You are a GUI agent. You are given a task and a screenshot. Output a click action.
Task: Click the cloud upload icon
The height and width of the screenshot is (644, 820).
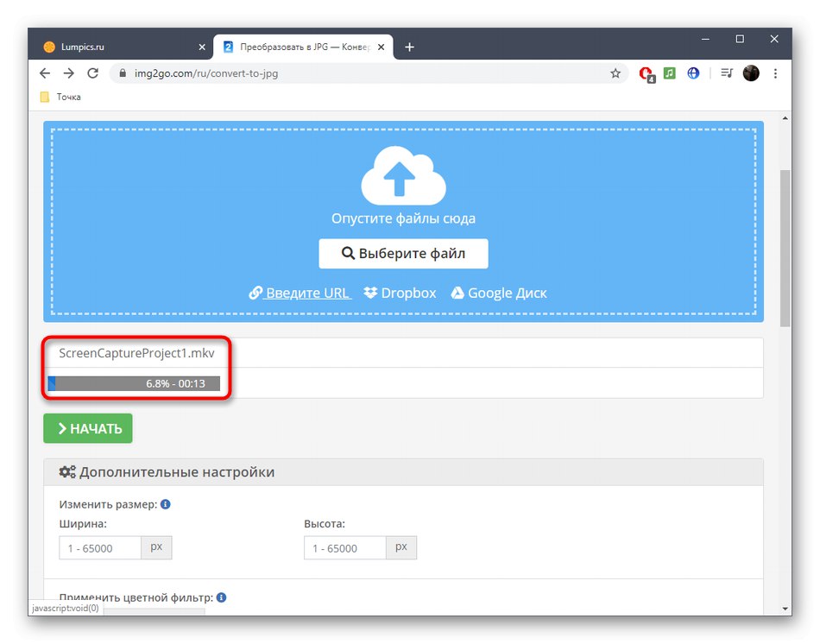click(x=403, y=176)
